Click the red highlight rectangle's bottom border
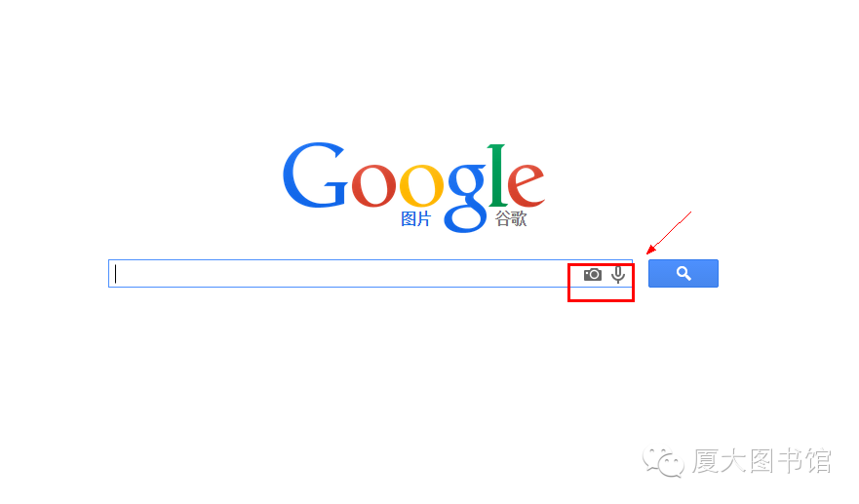Image resolution: width=859 pixels, height=504 pixels. pos(601,300)
